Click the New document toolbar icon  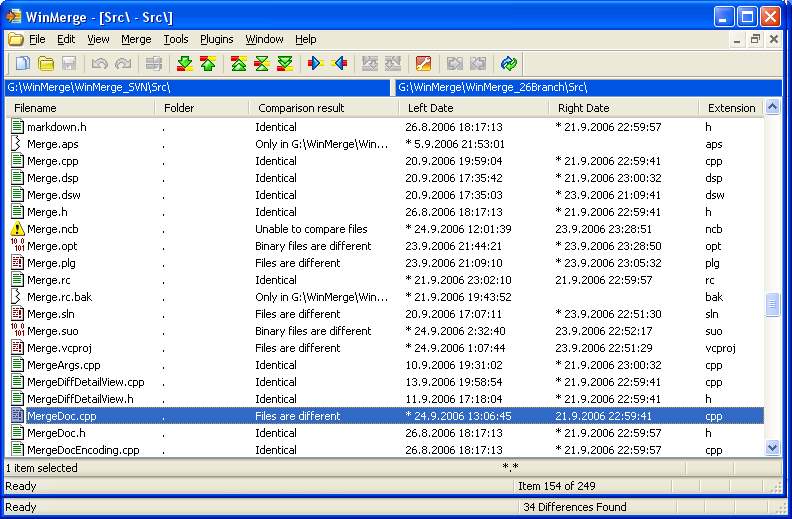[23, 64]
